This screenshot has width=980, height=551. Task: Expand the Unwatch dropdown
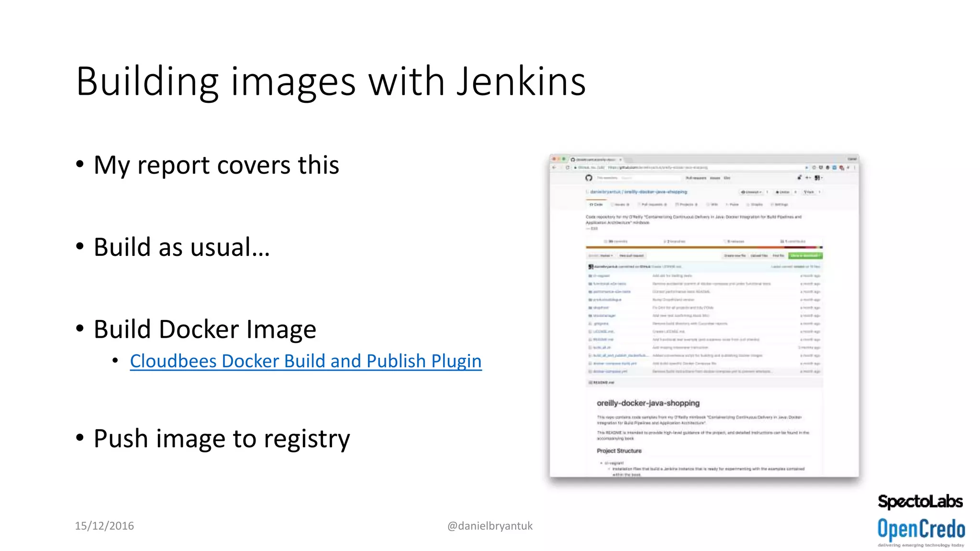751,192
